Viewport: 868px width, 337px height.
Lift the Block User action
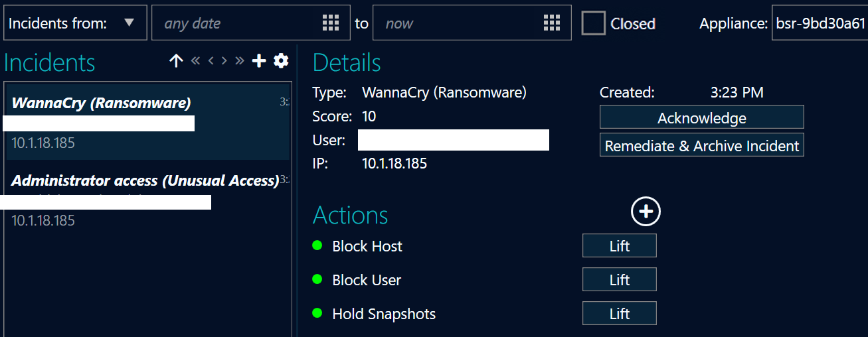coord(619,280)
